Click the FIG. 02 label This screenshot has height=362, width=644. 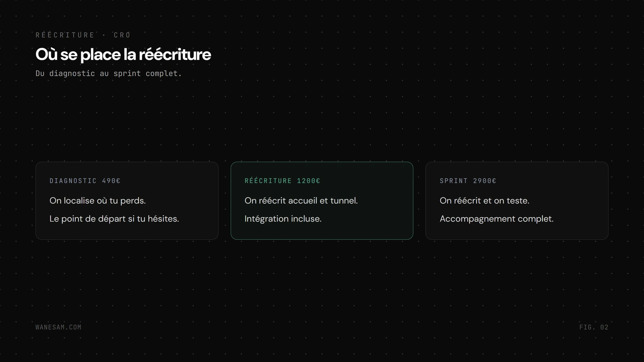pyautogui.click(x=594, y=327)
